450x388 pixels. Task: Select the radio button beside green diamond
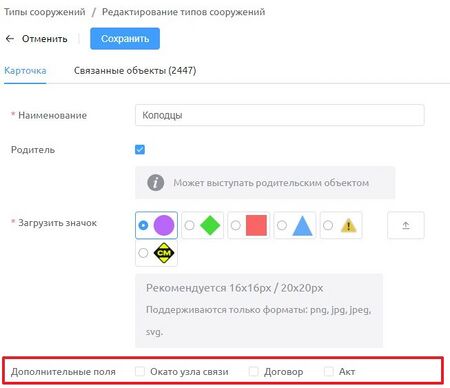[189, 225]
